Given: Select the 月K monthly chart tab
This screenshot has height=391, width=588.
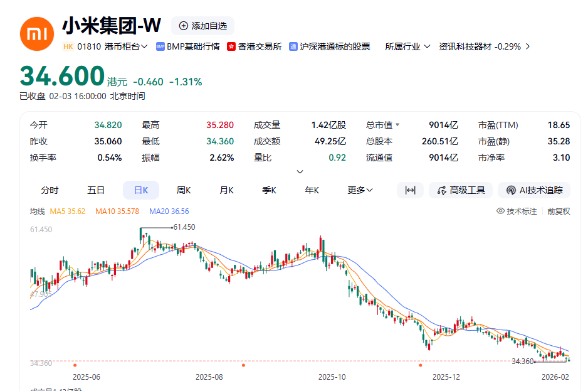Looking at the screenshot, I should point(226,190).
